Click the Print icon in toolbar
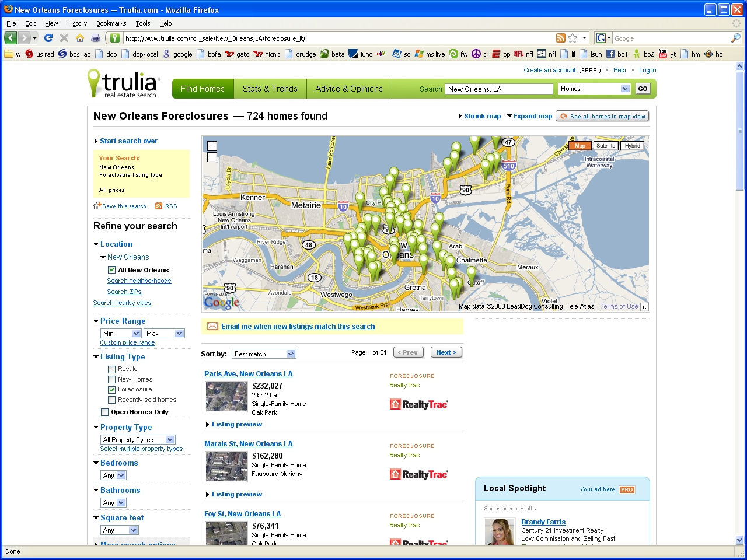The width and height of the screenshot is (747, 560). 96,38
